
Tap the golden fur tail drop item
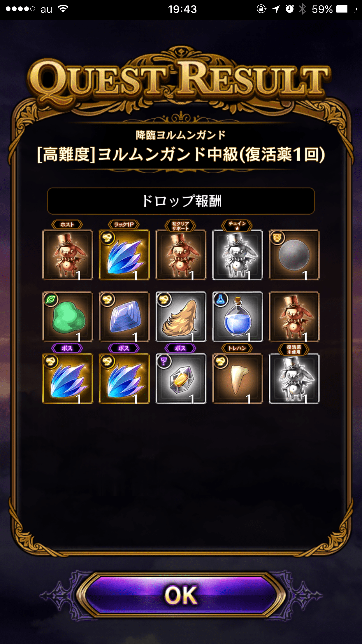[x=181, y=316]
